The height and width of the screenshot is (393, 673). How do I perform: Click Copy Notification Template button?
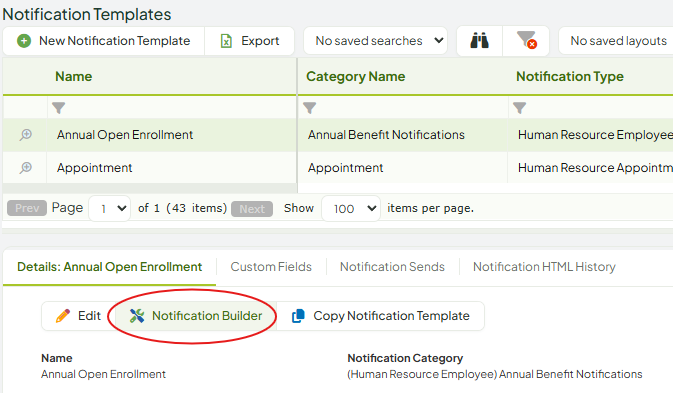381,316
